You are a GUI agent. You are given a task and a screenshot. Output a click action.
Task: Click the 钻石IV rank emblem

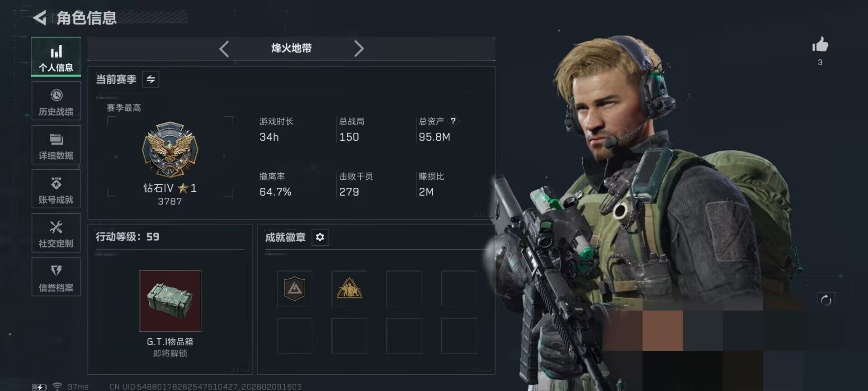[170, 149]
